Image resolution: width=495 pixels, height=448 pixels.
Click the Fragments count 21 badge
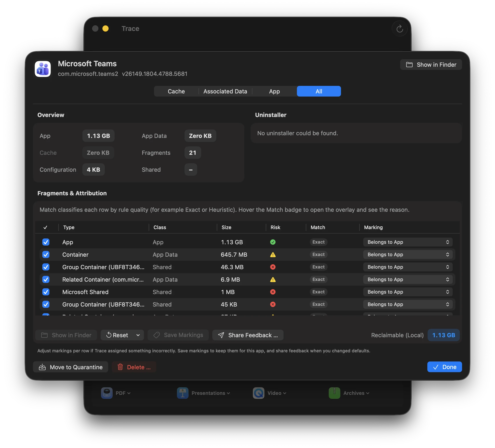pos(193,153)
